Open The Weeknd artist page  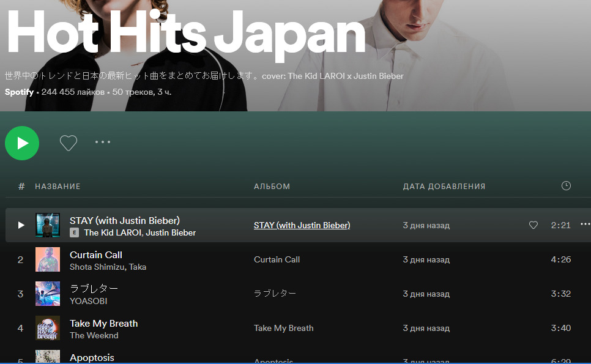94,335
